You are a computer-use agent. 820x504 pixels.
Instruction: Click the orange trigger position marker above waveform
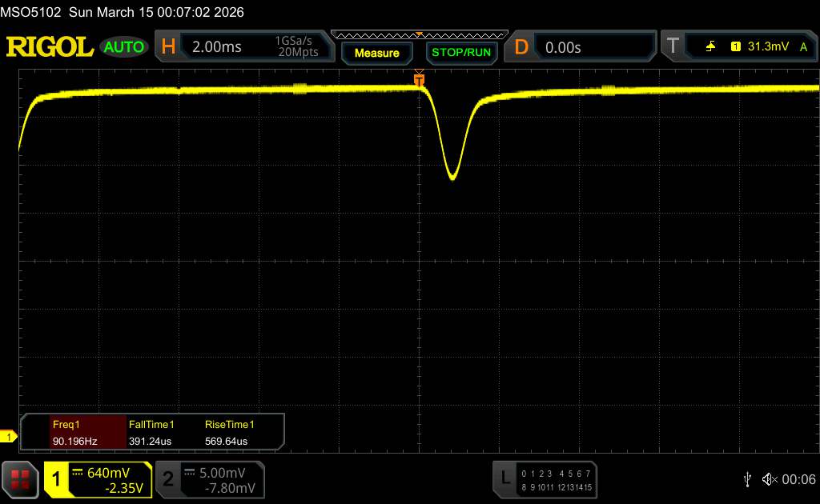point(419,78)
